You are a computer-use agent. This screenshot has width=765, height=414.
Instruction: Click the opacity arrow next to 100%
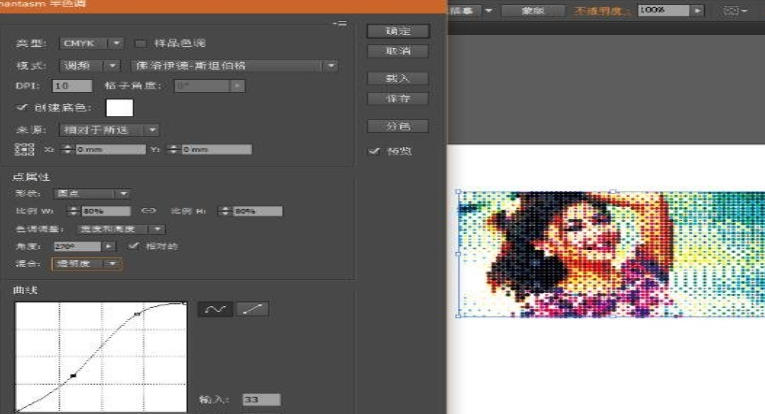[696, 10]
